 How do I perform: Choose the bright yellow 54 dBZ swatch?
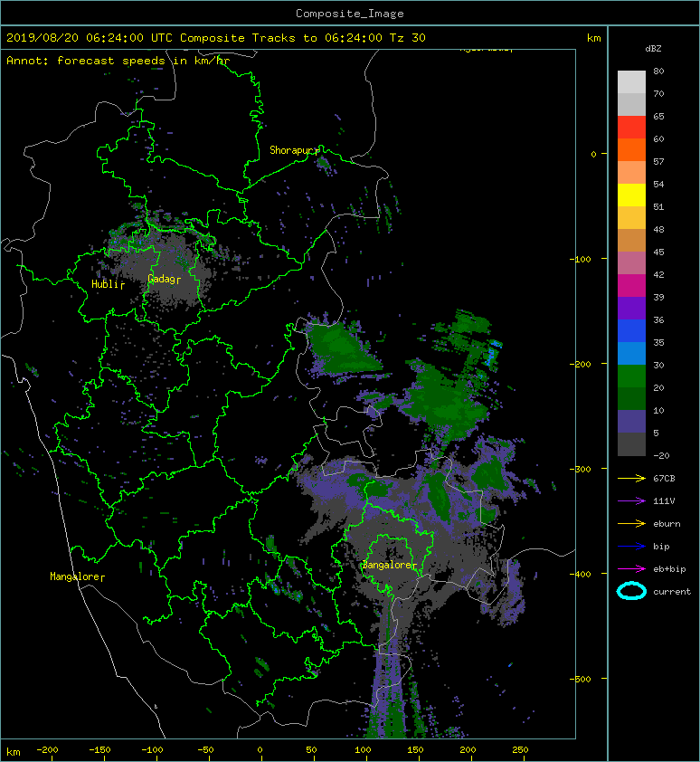click(x=631, y=195)
